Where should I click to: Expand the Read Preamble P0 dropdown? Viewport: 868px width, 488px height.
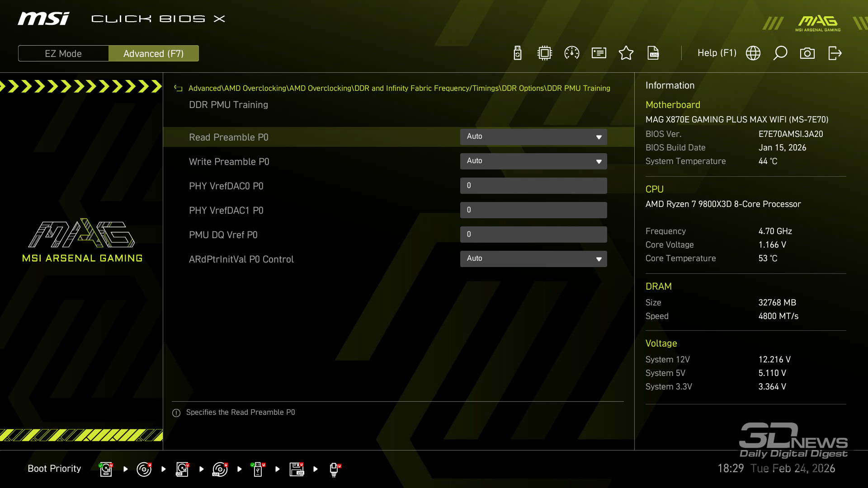point(533,137)
